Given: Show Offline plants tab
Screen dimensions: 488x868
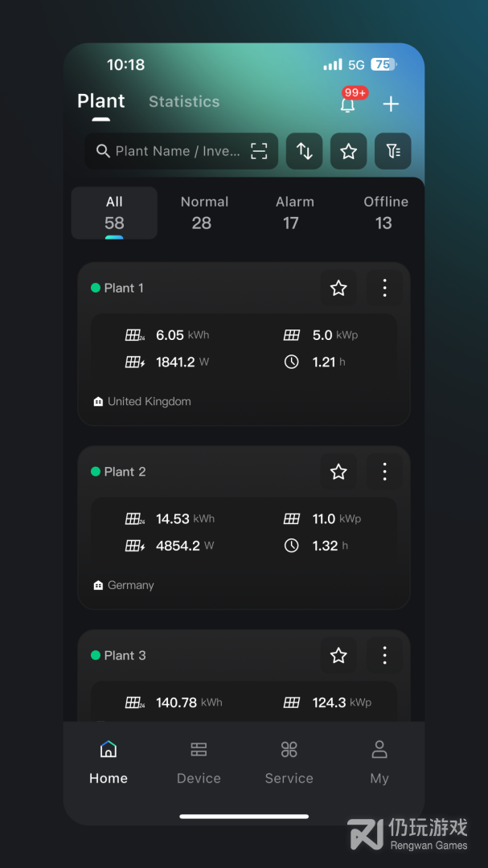Looking at the screenshot, I should (386, 212).
